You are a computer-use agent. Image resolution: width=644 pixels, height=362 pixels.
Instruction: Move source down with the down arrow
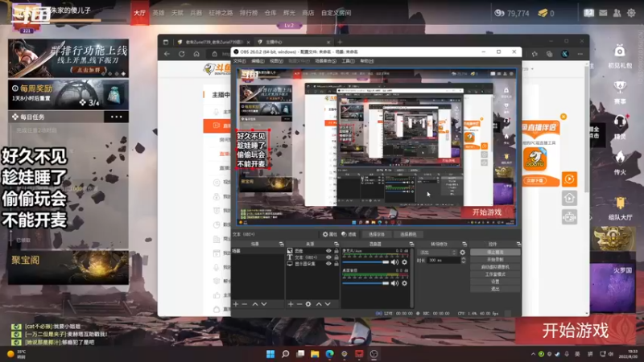(x=328, y=304)
